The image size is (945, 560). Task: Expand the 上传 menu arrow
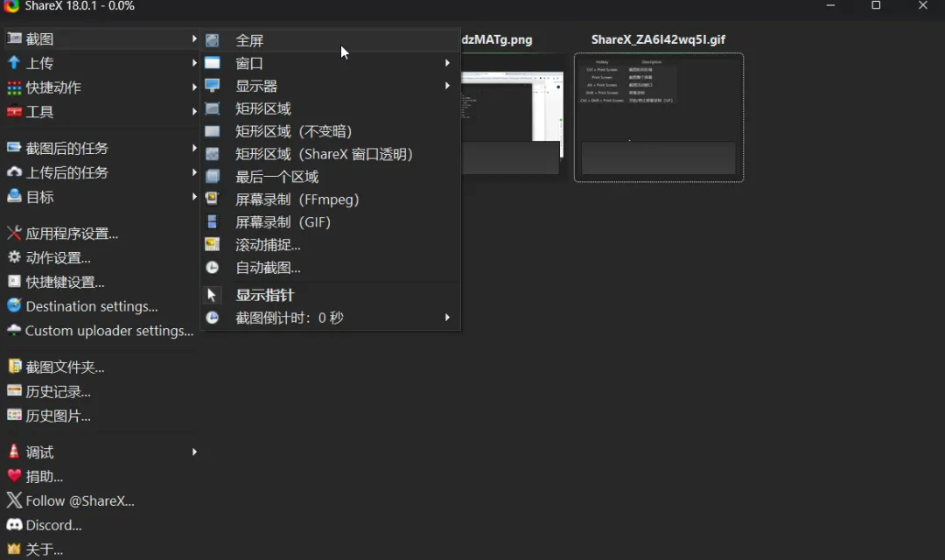click(194, 63)
